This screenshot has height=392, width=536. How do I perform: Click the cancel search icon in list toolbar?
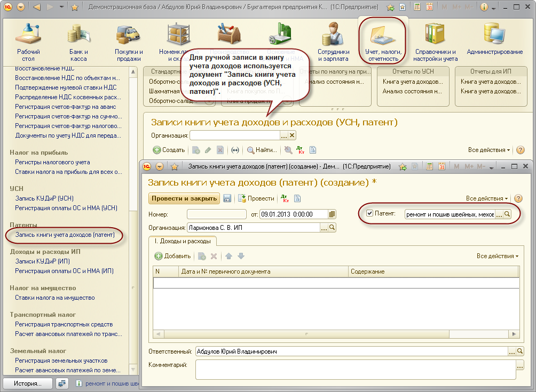[288, 150]
